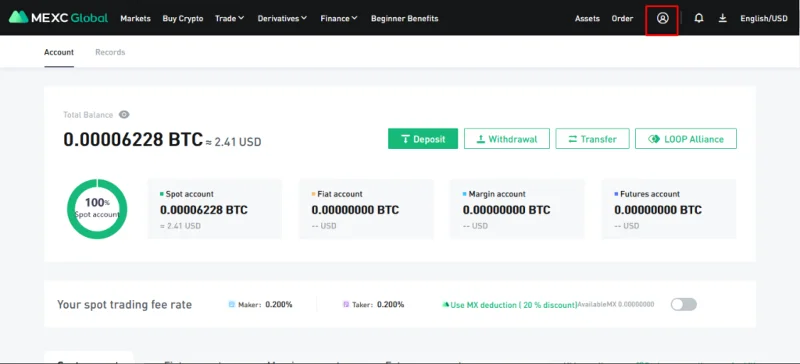Select the Futures account card

click(x=668, y=209)
